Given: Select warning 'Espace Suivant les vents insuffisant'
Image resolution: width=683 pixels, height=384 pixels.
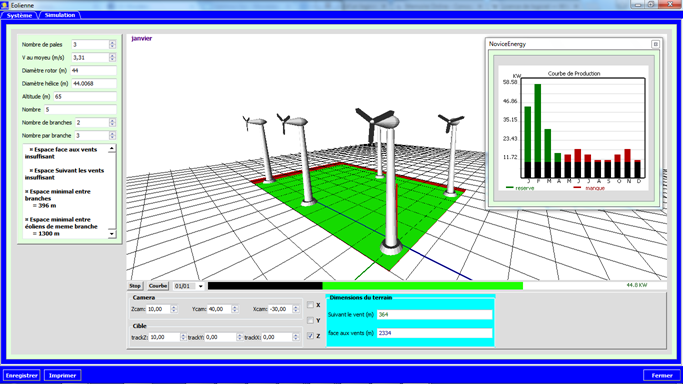Looking at the screenshot, I should pos(64,174).
